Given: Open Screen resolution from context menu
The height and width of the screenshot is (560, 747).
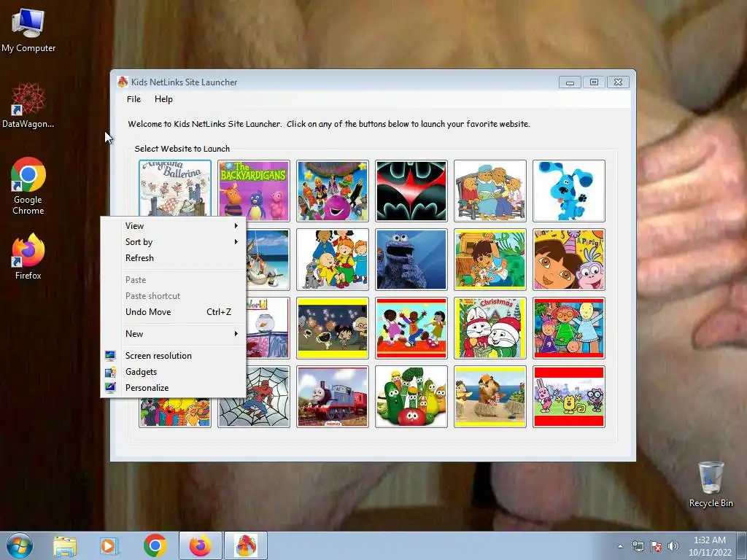Looking at the screenshot, I should click(x=174, y=356).
